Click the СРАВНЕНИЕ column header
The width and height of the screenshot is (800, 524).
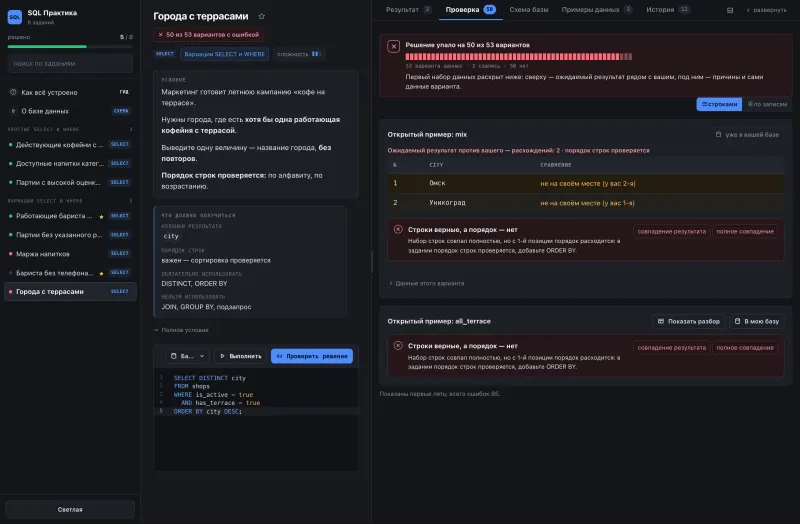(556, 165)
